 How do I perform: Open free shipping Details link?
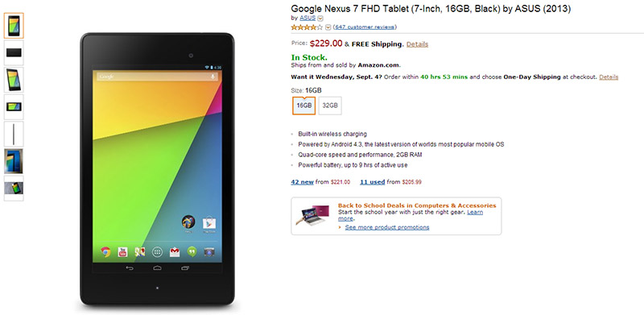tap(417, 44)
